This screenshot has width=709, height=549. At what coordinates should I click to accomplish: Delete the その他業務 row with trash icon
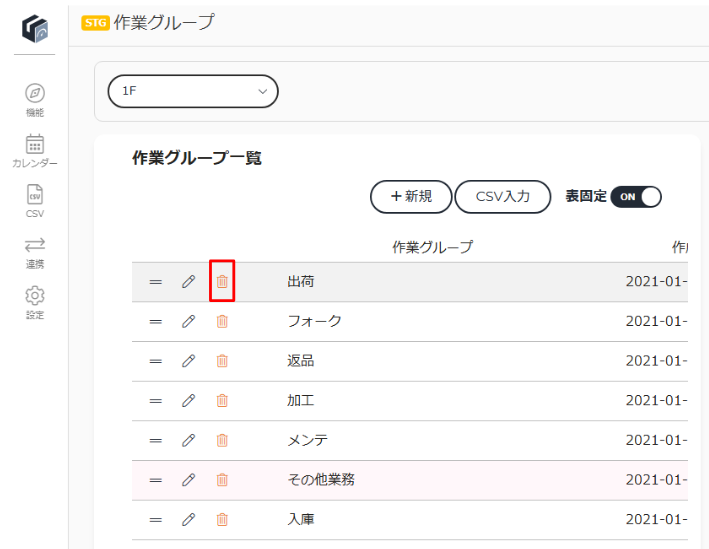(222, 479)
